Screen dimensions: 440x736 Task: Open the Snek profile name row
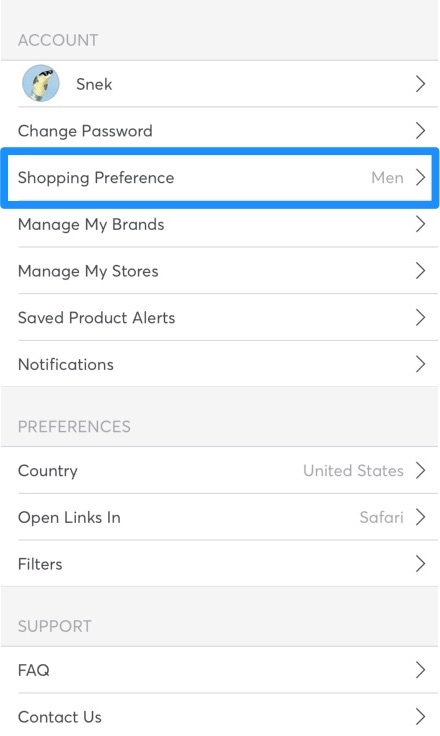point(220,84)
